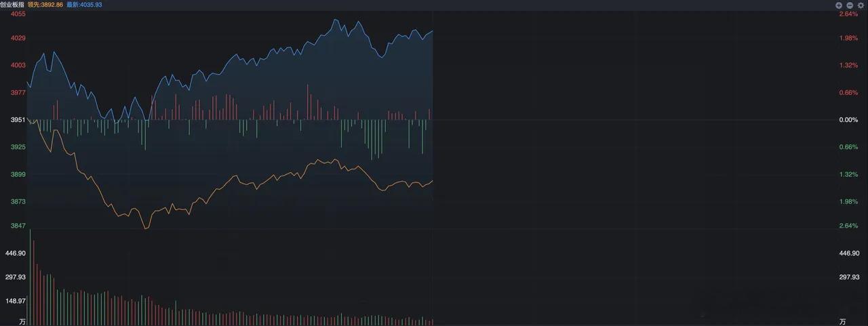Click the red 2.64% axis label
The image size is (868, 326).
[x=848, y=14]
